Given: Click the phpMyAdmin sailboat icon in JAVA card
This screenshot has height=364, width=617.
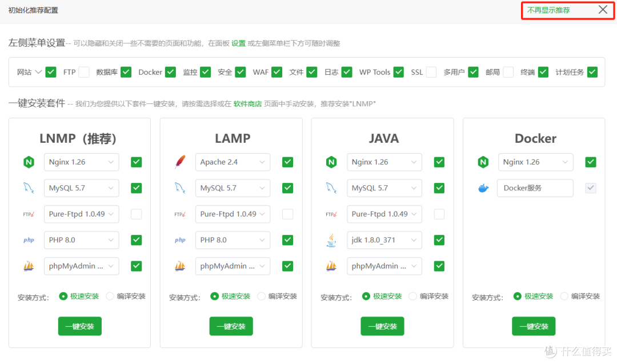Looking at the screenshot, I should pyautogui.click(x=331, y=266).
